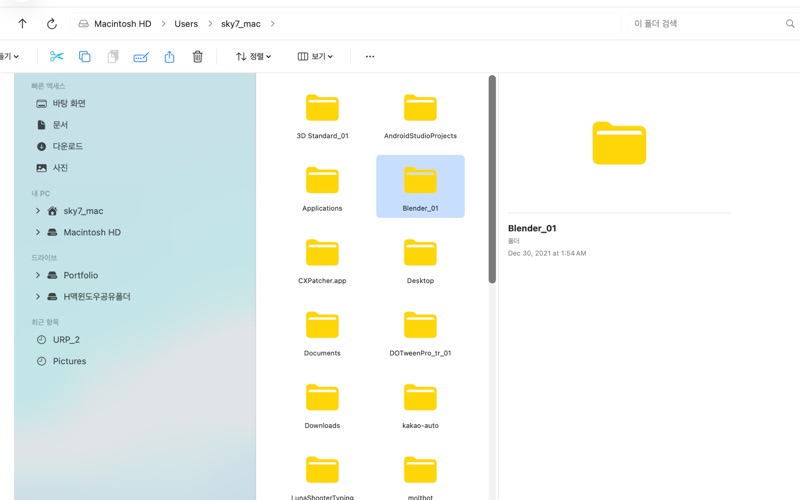Open the 보기 view dropdown
The height and width of the screenshot is (500, 800).
[315, 56]
